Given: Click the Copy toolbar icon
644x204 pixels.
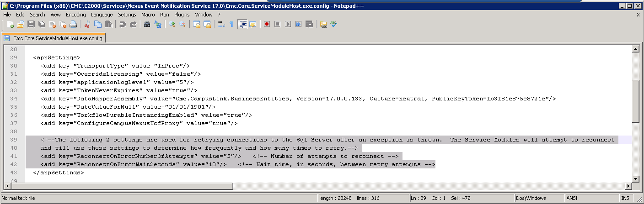Looking at the screenshot, I should click(x=98, y=24).
